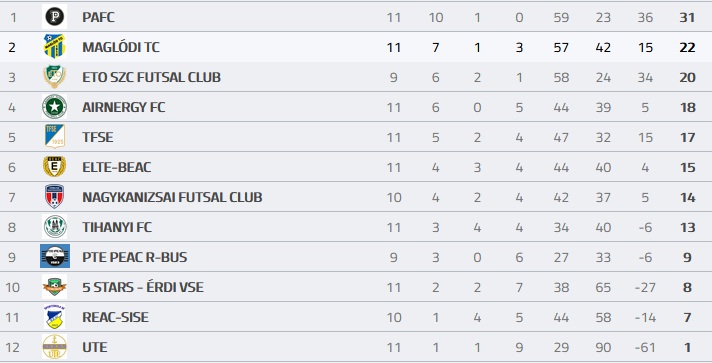
Task: Select the TFSE shield logo
Action: pos(54,137)
